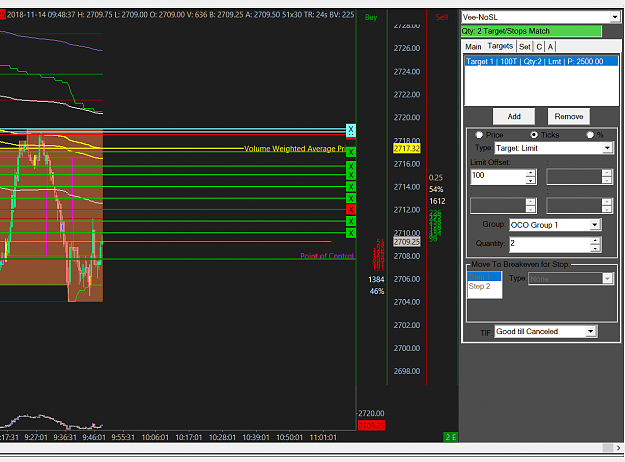Switch to the Targets tab
The width and height of the screenshot is (625, 462).
[x=500, y=46]
